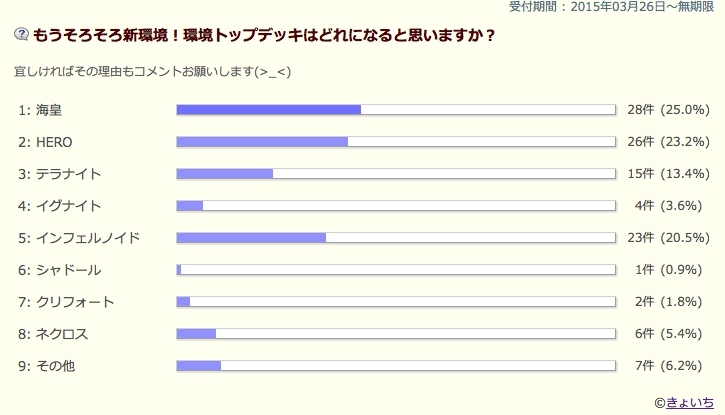Click the イグナイト option label

68,206
